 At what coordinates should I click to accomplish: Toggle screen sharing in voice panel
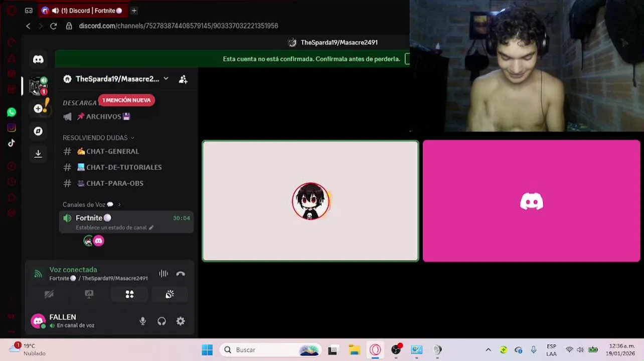[x=89, y=294]
